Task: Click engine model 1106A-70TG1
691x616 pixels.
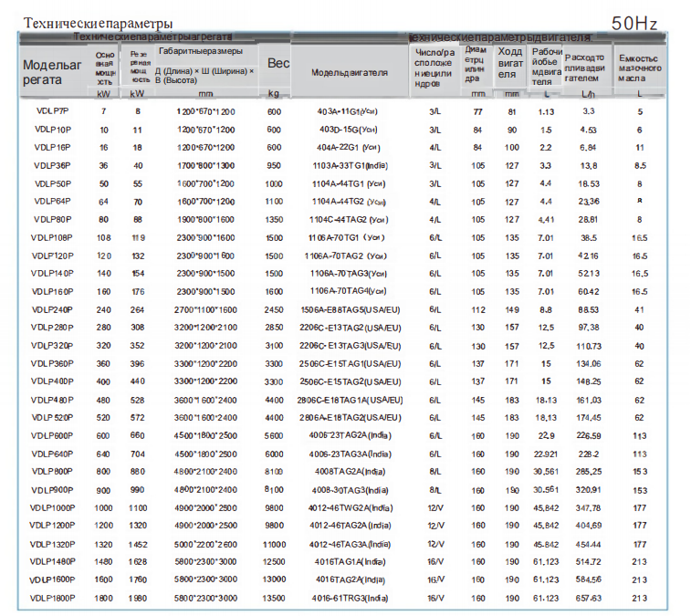Action: 346,238
